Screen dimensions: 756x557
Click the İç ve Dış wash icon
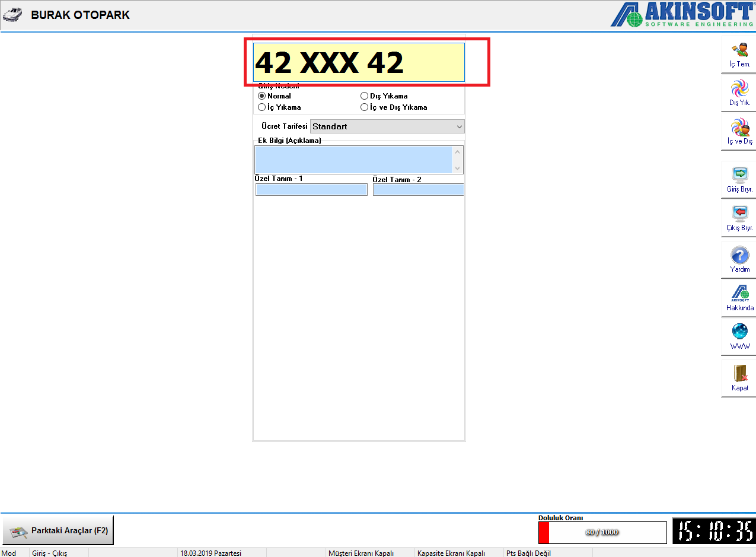739,131
